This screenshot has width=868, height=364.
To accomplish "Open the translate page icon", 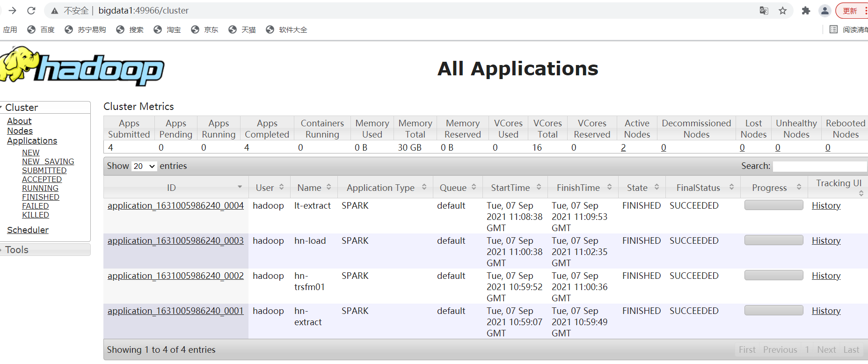I will tap(764, 10).
